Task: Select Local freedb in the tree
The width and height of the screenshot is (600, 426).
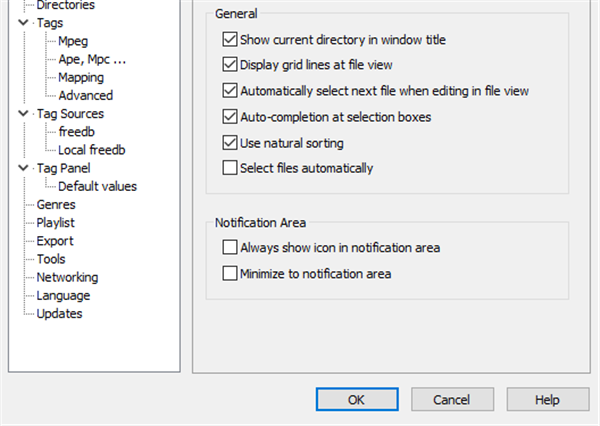Action: click(91, 150)
